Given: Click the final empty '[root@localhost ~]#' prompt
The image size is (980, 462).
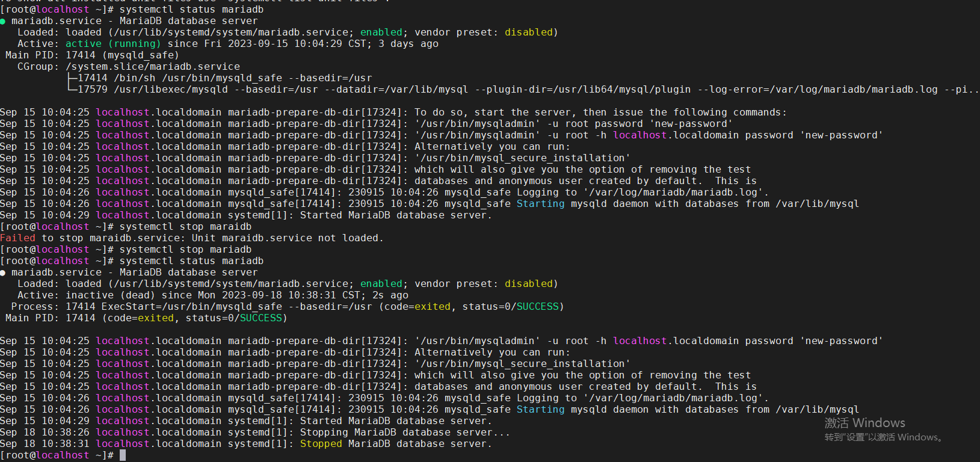Looking at the screenshot, I should click(x=57, y=455).
